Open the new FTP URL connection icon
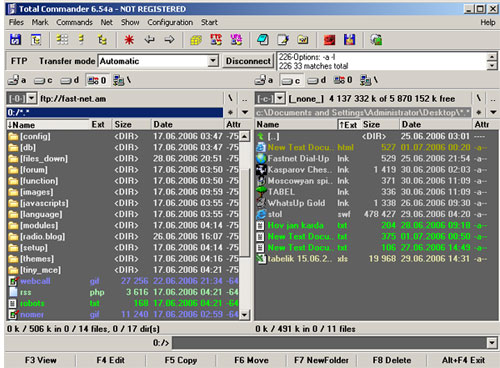This screenshot has height=368, width=500. tap(236, 40)
